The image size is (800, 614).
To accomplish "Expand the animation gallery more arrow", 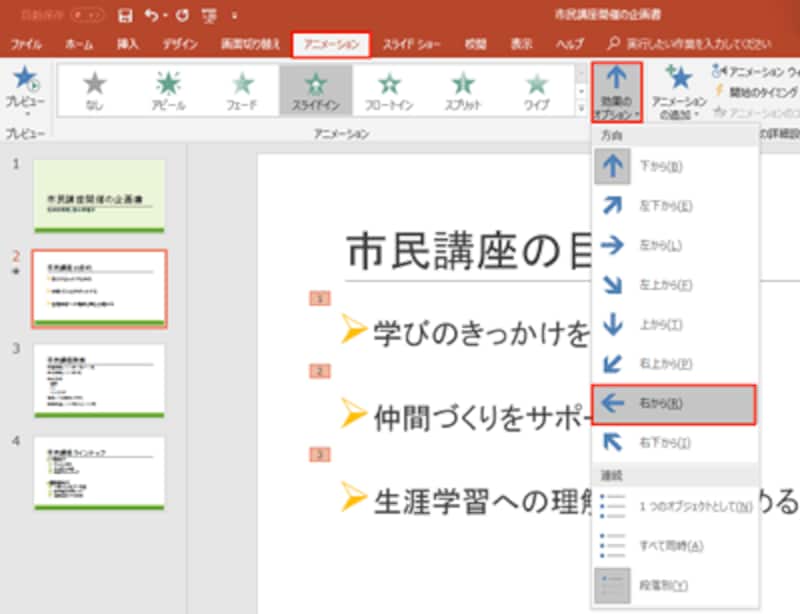I will click(582, 107).
